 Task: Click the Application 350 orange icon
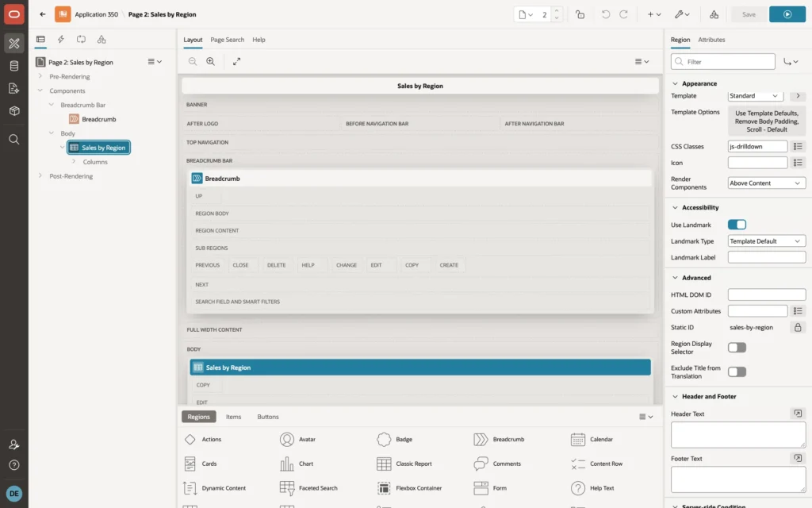point(63,14)
